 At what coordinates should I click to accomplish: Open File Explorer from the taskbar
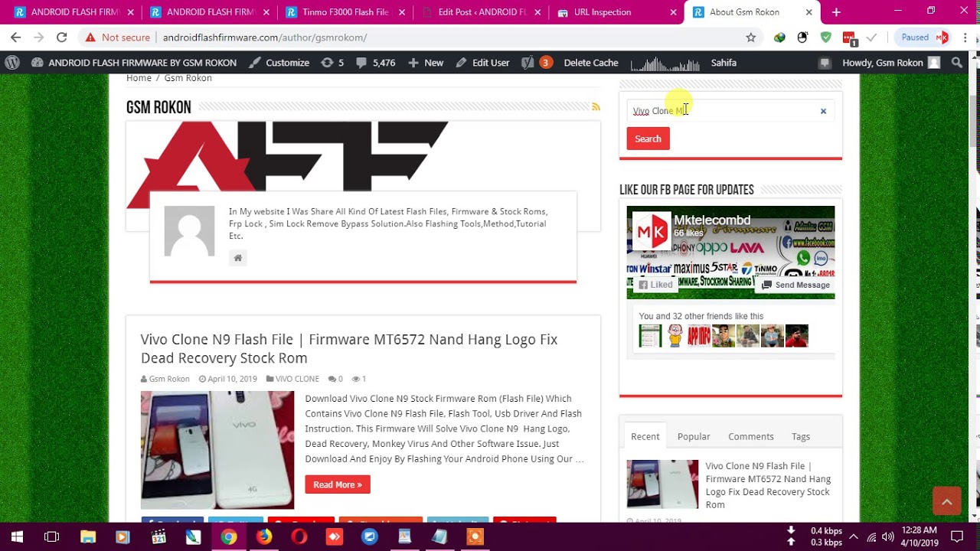[x=87, y=537]
